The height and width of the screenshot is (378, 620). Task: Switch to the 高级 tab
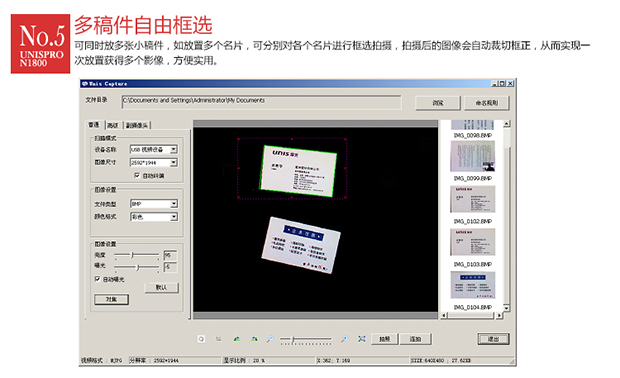point(113,125)
